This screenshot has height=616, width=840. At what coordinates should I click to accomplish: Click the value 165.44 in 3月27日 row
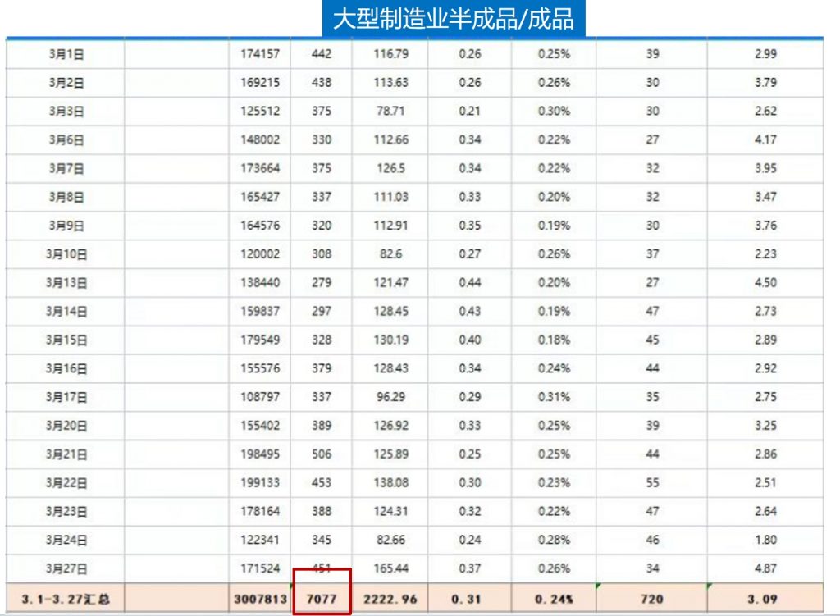(391, 568)
